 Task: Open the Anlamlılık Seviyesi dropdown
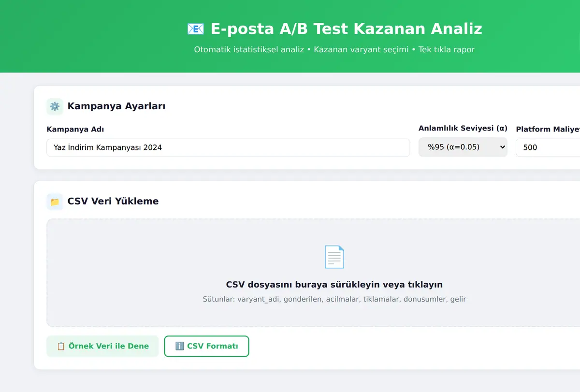point(463,147)
